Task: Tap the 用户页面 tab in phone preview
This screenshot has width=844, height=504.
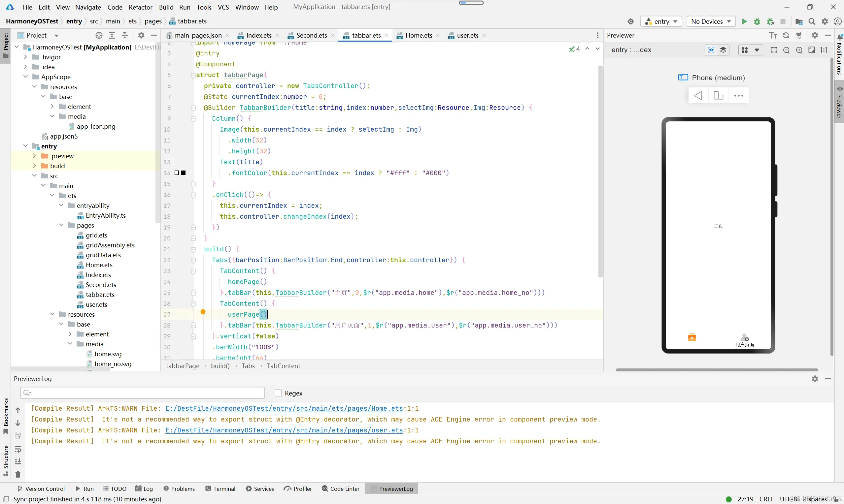Action: coord(744,340)
